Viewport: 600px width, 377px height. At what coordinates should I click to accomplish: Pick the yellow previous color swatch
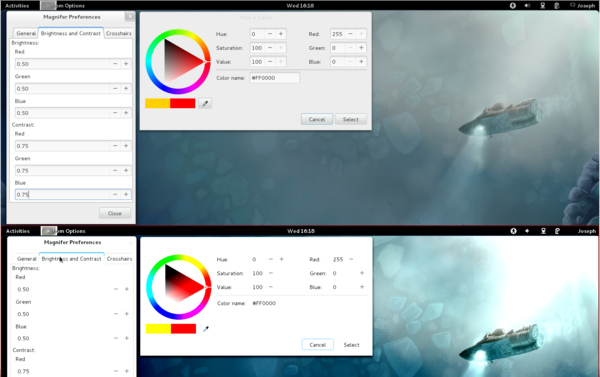point(158,103)
